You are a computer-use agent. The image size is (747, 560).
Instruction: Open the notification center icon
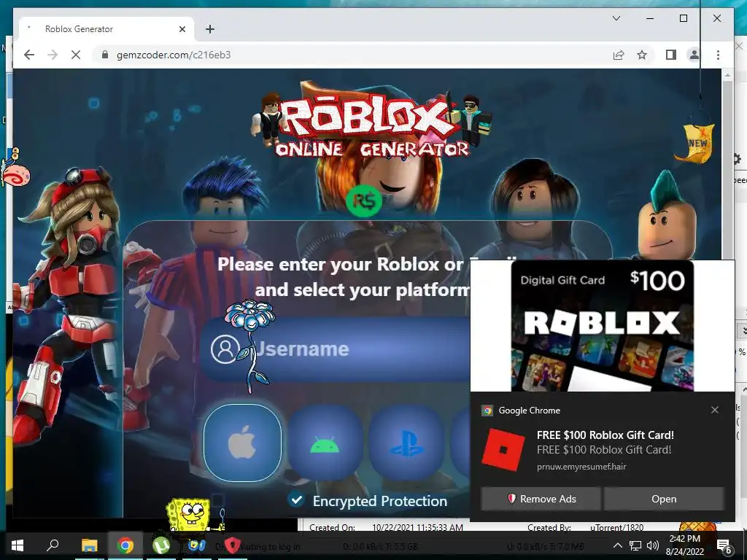coord(724,545)
